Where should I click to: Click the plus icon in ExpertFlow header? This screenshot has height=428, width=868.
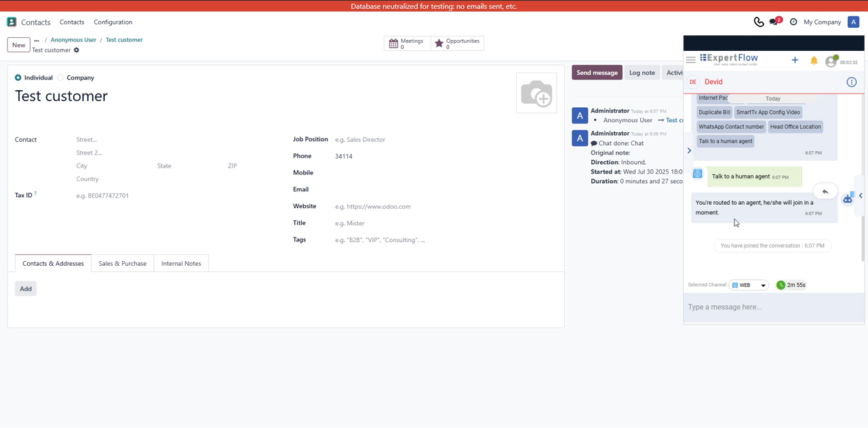tap(795, 60)
